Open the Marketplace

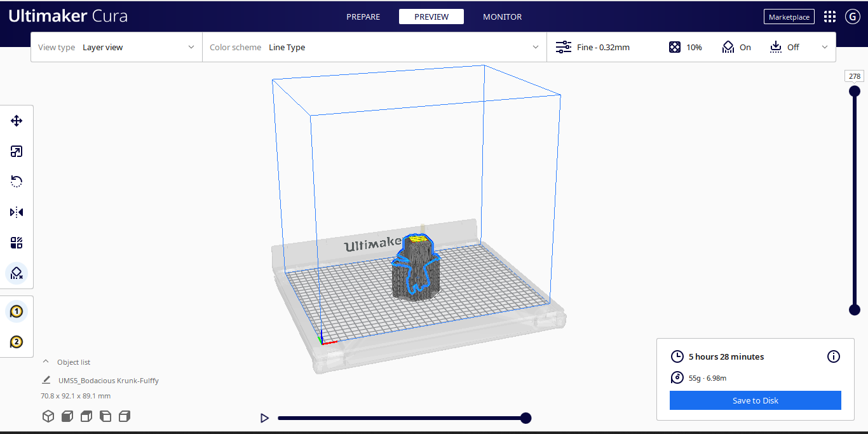point(789,17)
